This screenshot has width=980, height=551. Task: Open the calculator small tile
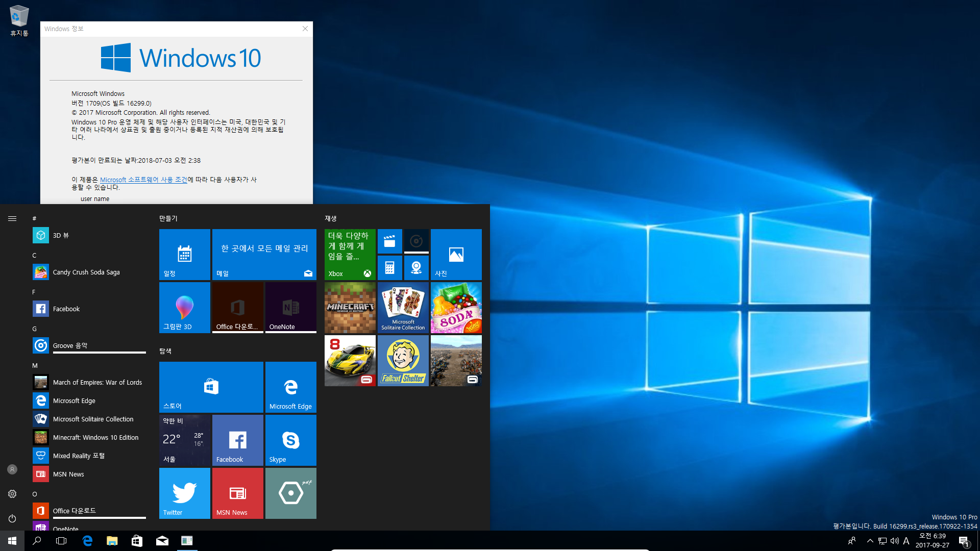(390, 268)
